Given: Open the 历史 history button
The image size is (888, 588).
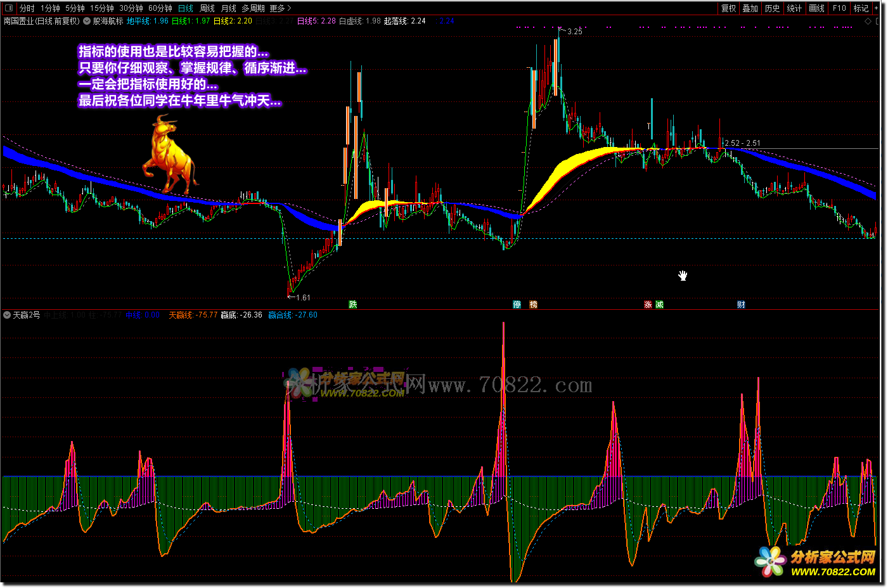Looking at the screenshot, I should (x=772, y=8).
